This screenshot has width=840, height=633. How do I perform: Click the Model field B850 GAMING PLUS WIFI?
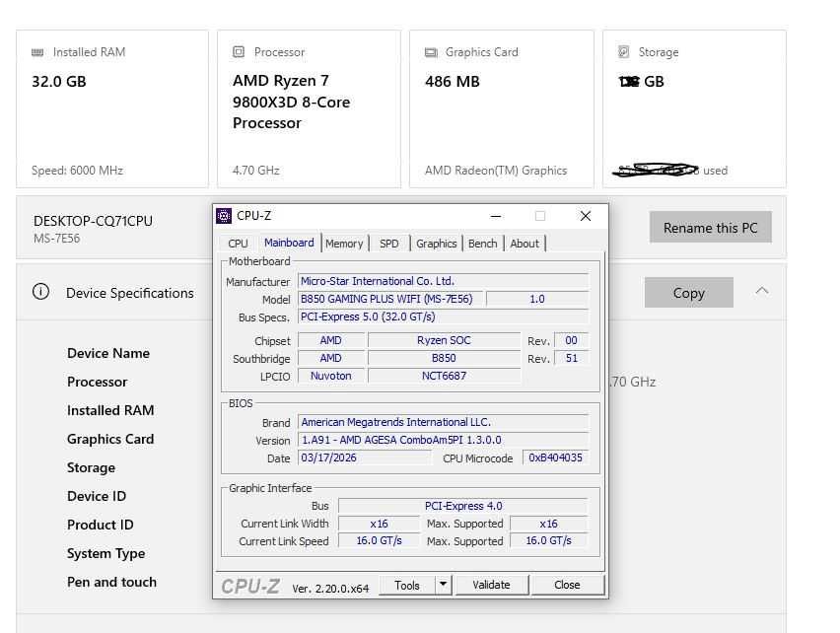coord(390,299)
